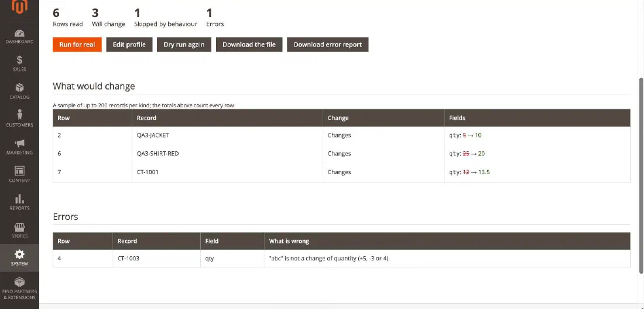Click the sample of 200 records note
This screenshot has height=309, width=644.
coord(144,106)
